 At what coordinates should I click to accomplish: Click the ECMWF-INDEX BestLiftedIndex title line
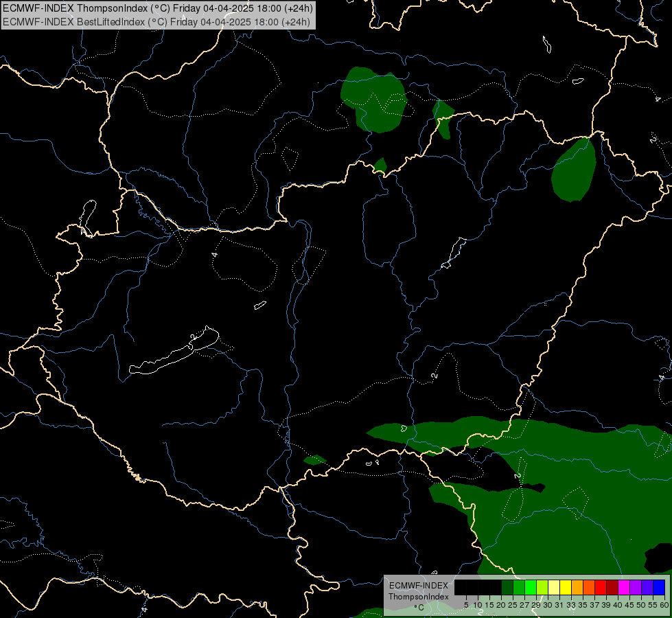pos(157,22)
